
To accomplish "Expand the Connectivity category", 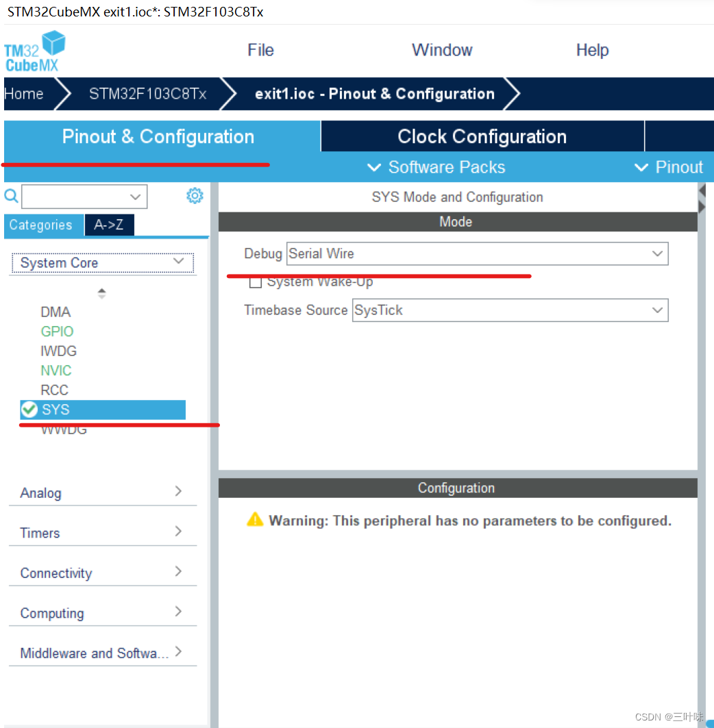I will (103, 573).
